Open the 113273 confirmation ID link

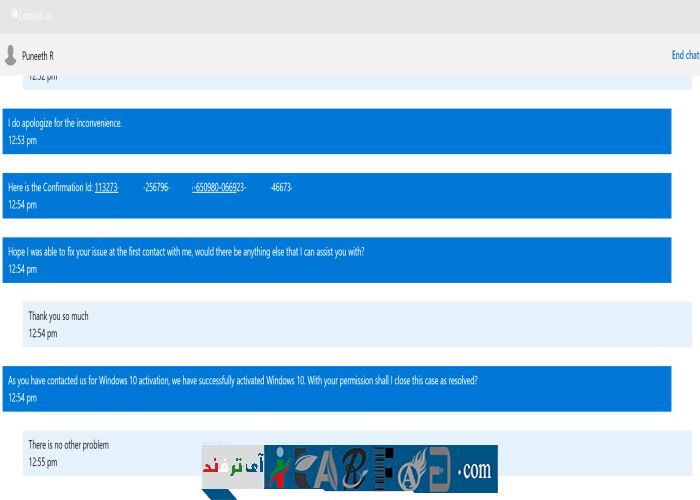coord(106,187)
